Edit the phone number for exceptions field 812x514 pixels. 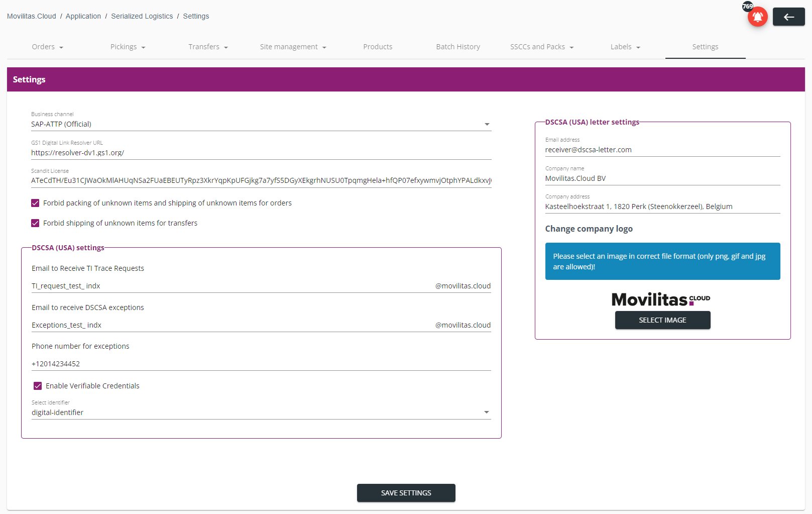point(261,364)
